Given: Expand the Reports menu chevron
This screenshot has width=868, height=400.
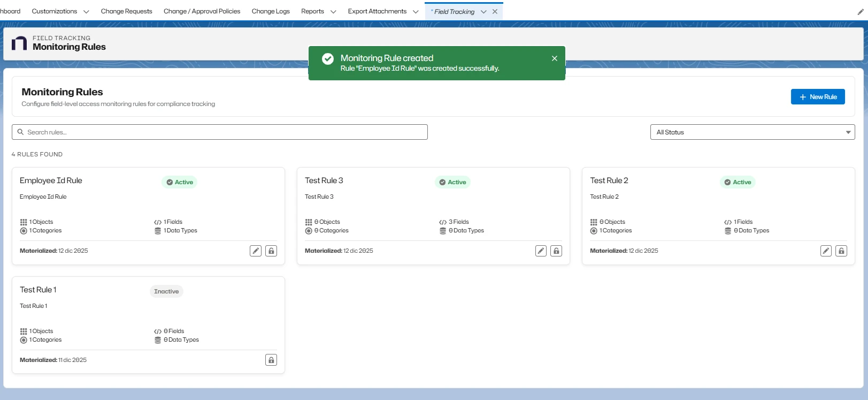Looking at the screenshot, I should pos(333,12).
